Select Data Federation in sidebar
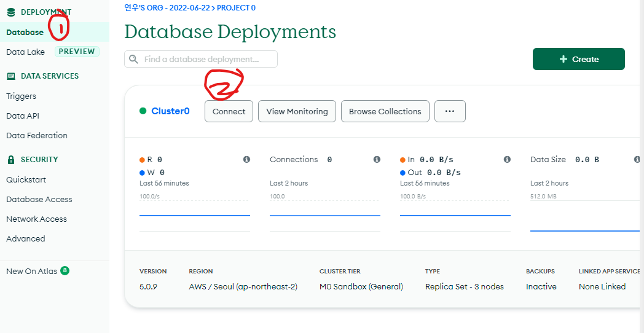The width and height of the screenshot is (644, 333). pyautogui.click(x=37, y=136)
